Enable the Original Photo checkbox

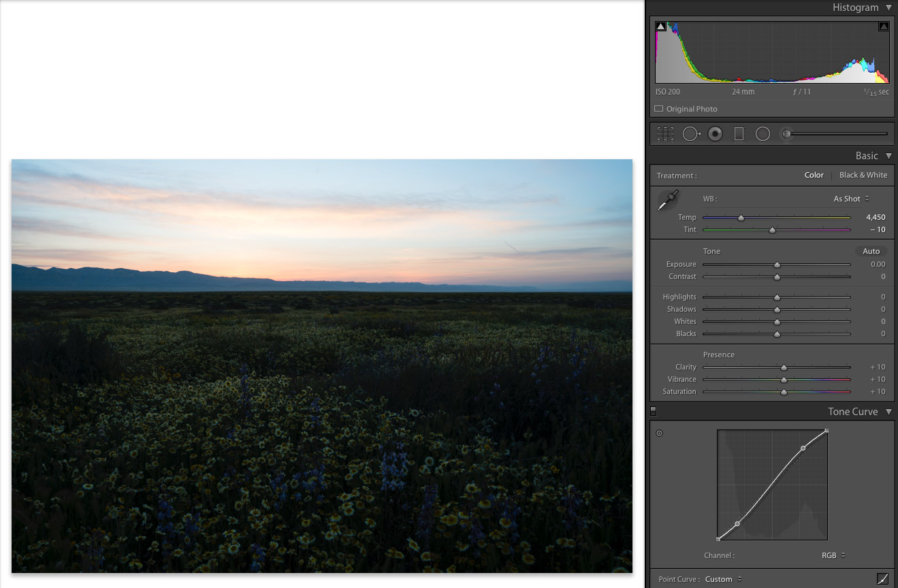point(658,109)
